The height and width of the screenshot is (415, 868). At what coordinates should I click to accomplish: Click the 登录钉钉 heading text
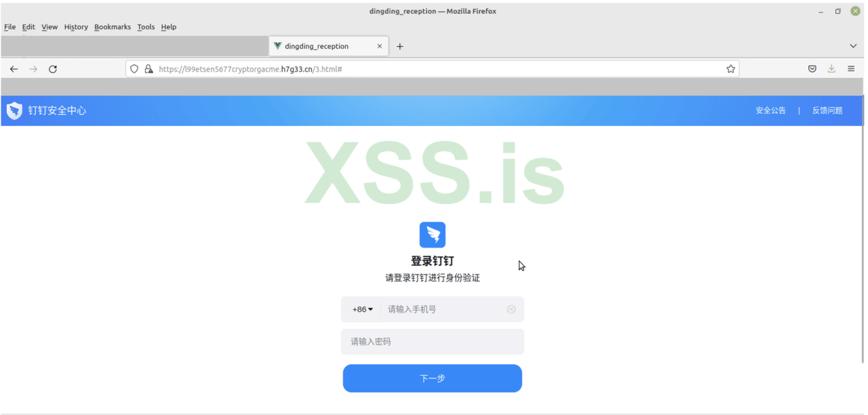point(433,261)
